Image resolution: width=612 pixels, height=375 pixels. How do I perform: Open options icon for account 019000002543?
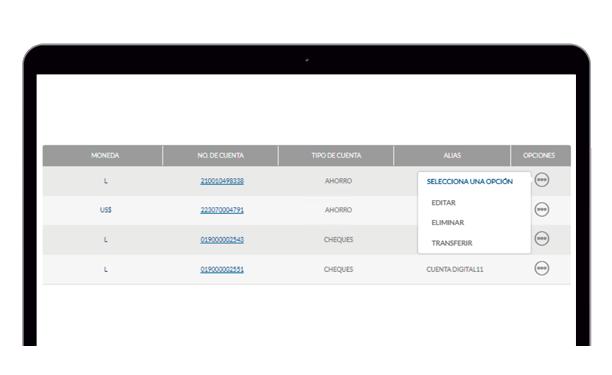541,238
